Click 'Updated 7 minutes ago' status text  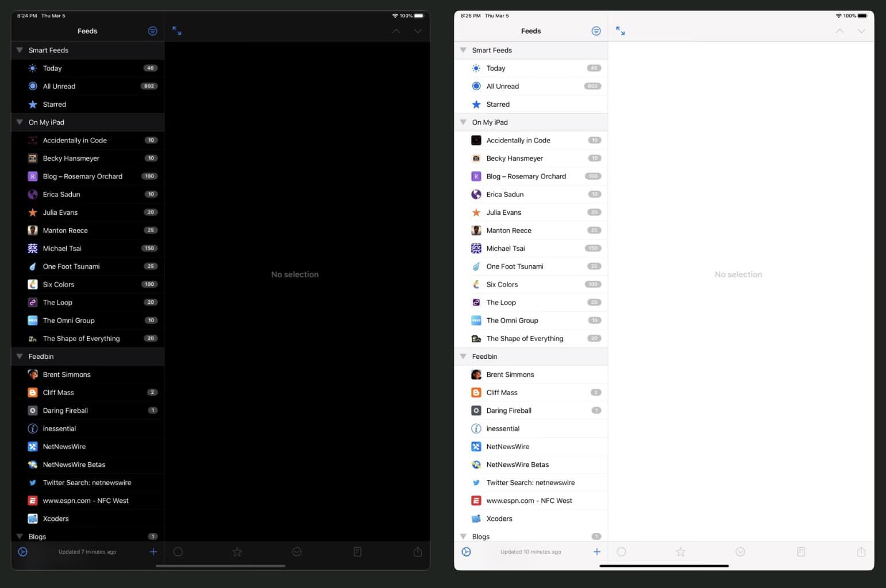[87, 552]
